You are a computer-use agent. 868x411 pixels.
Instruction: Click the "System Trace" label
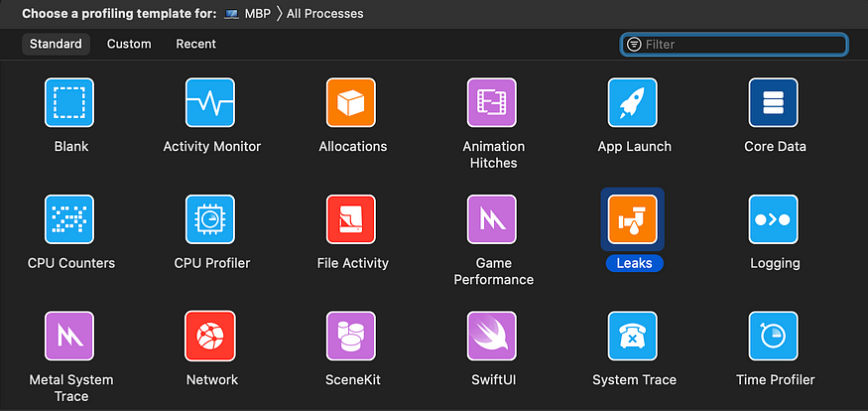coord(635,380)
